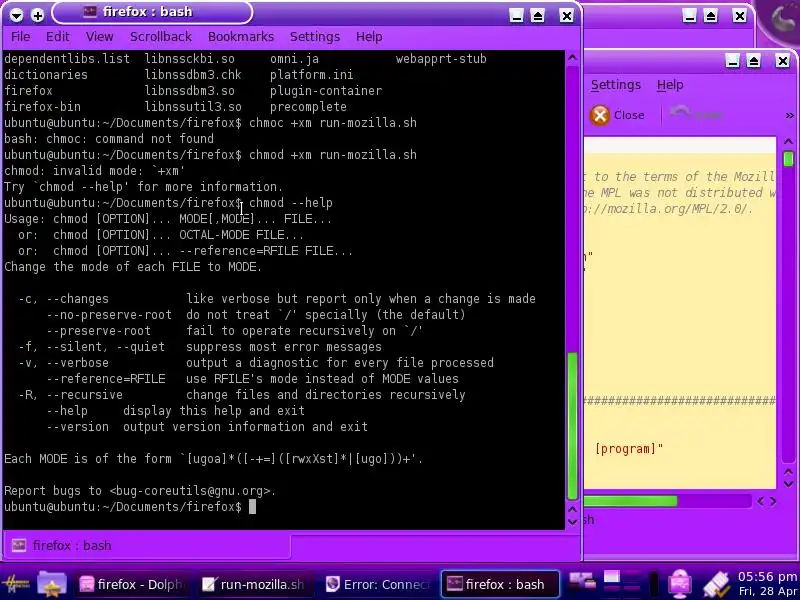This screenshot has width=800, height=600.
Task: Open the Konsole window menu dropdown icon
Action: point(16,15)
